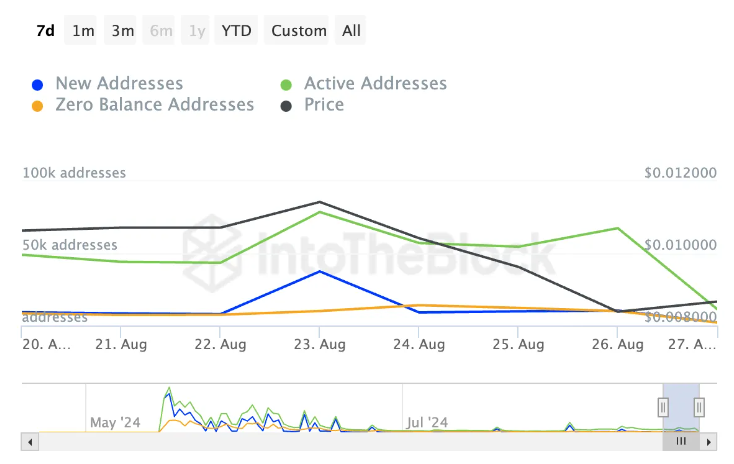Click the $0.008000 price axis label
The image size is (734, 464).
(x=680, y=317)
